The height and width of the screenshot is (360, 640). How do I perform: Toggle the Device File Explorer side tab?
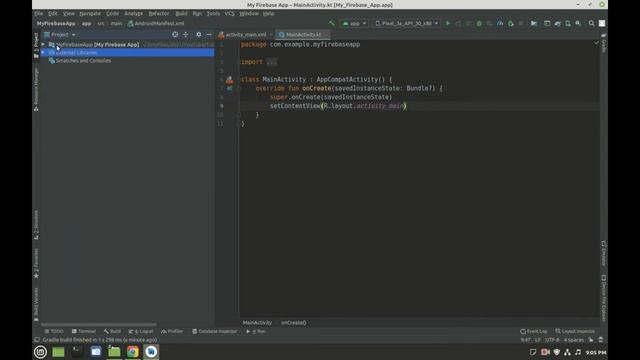(x=604, y=298)
